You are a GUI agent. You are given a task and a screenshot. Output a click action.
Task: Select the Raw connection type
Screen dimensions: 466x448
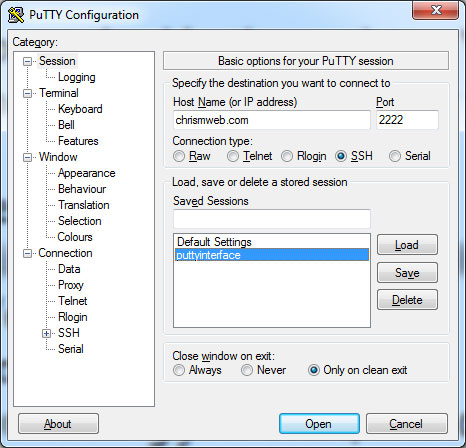[x=179, y=156]
